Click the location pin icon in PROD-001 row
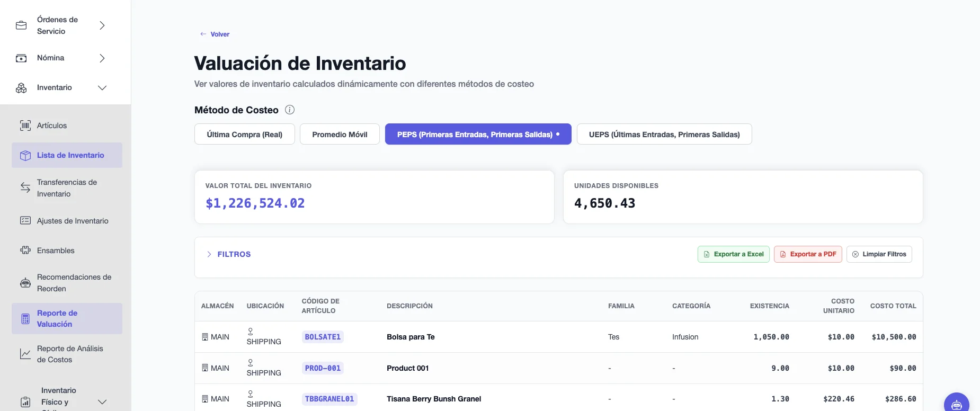 pos(251,363)
